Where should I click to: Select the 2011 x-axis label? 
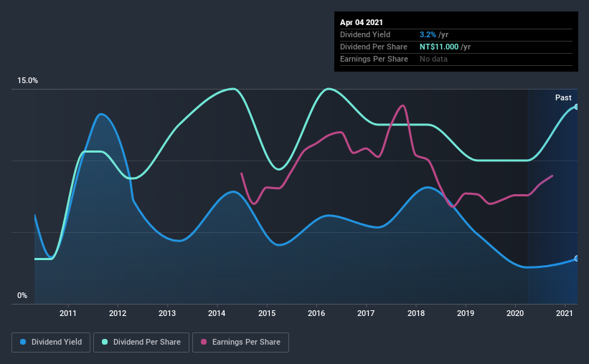tap(68, 313)
